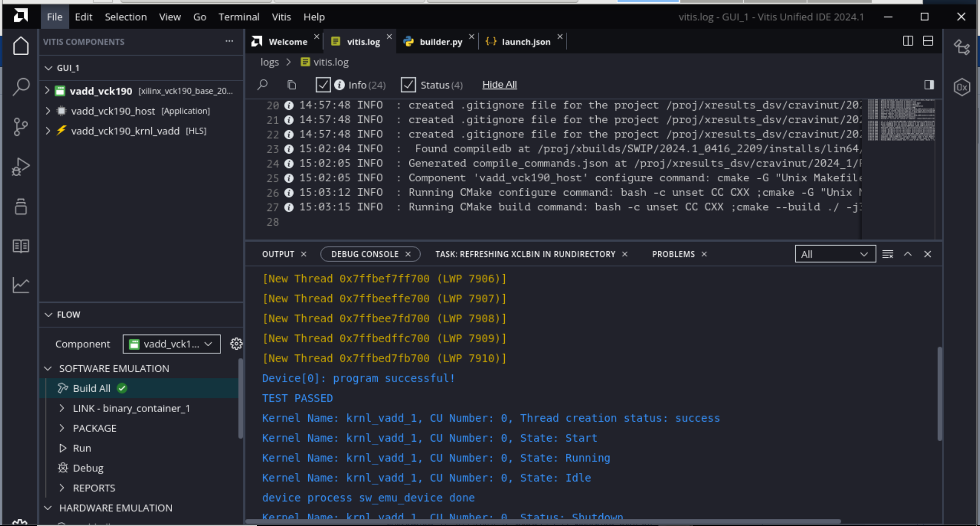The image size is (980, 526).
Task: Select the Search icon in the left sidebar
Action: pos(21,87)
